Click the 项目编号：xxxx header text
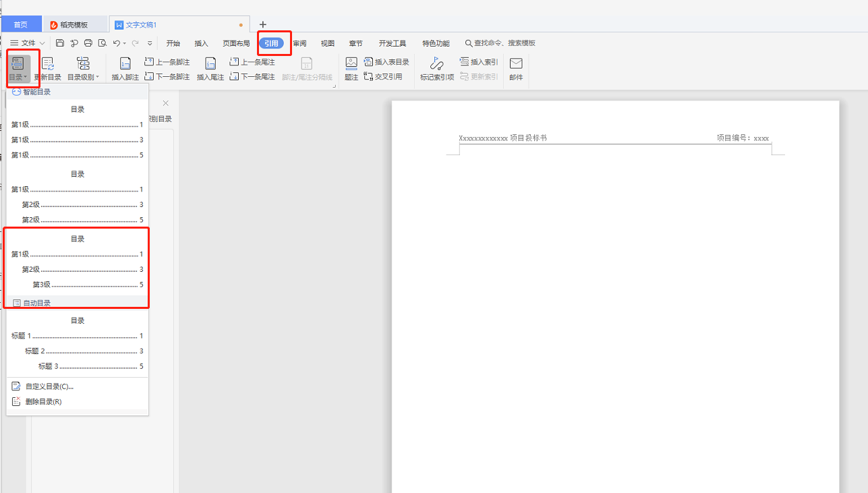The width and height of the screenshot is (868, 493). pos(743,138)
